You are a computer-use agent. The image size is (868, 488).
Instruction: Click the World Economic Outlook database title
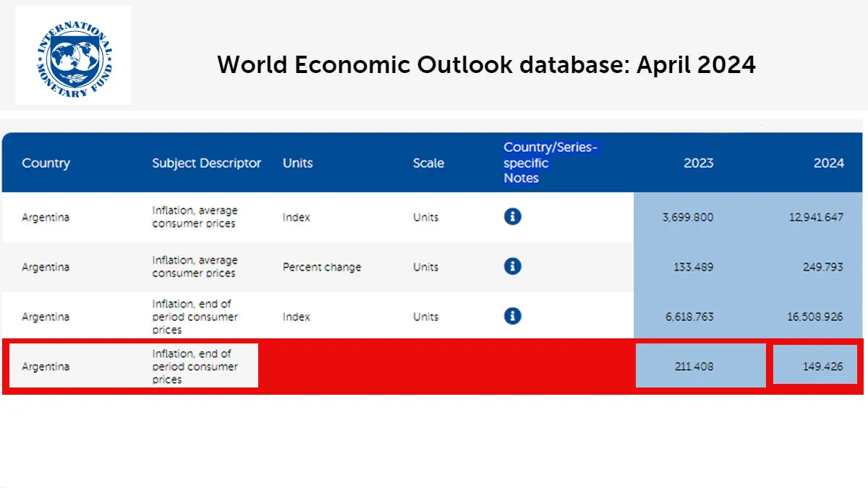pos(486,65)
